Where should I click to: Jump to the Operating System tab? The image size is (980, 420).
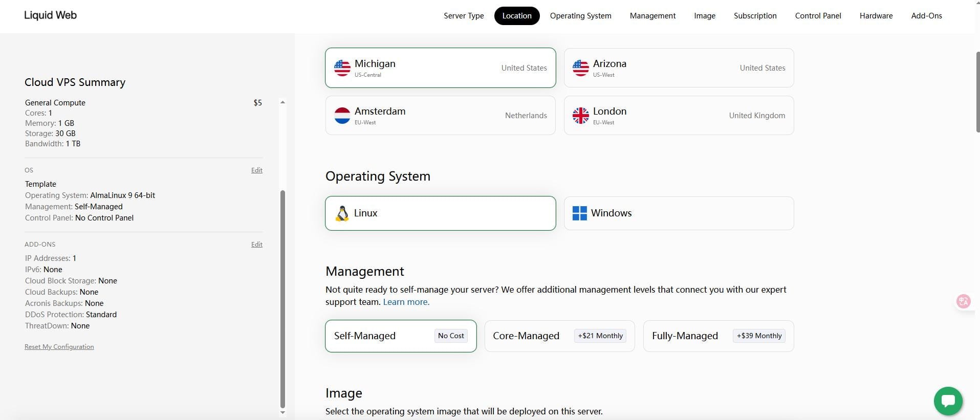[580, 16]
